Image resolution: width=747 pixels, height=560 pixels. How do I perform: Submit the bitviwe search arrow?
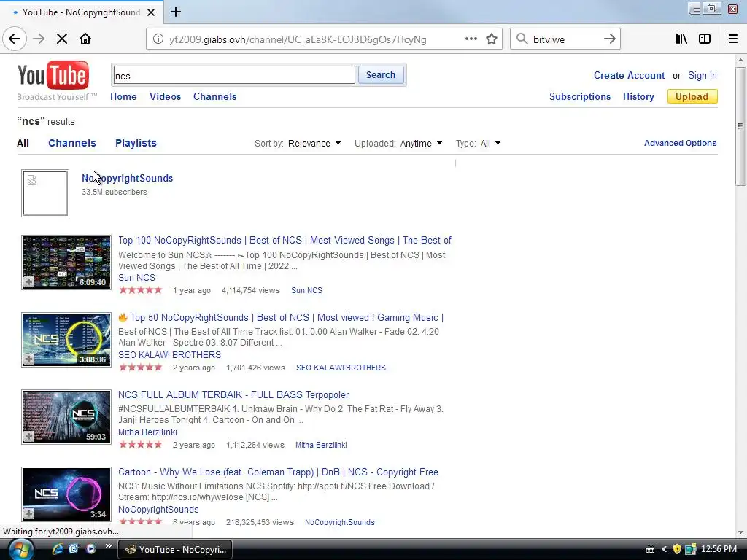point(609,39)
